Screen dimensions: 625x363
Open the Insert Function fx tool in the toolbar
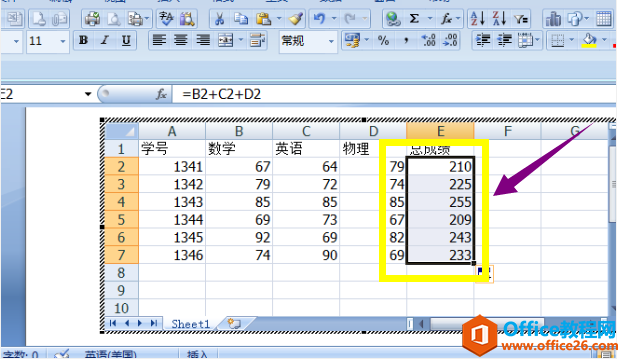click(x=446, y=19)
